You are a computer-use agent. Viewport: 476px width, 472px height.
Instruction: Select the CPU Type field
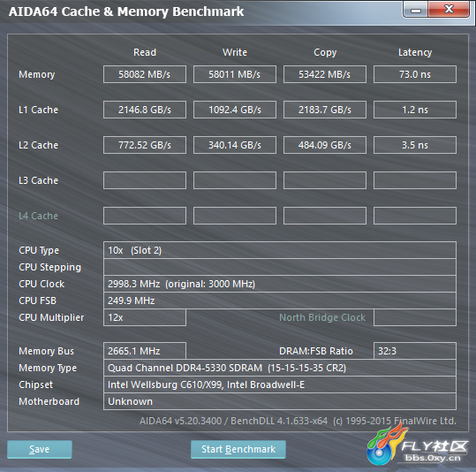(x=280, y=250)
